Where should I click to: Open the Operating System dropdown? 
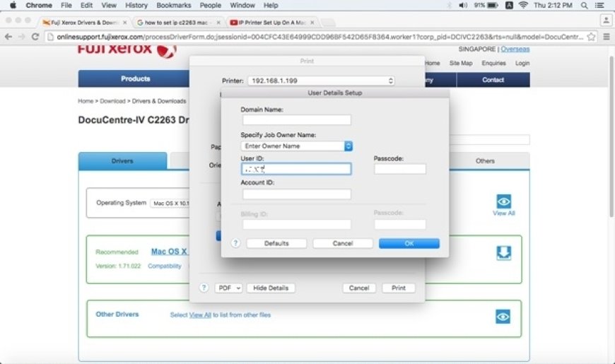click(170, 203)
